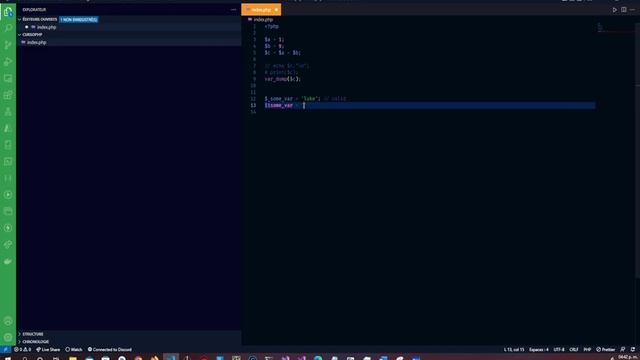This screenshot has width=640, height=360.
Task: Change end of line sequence CRLF
Action: click(574, 350)
